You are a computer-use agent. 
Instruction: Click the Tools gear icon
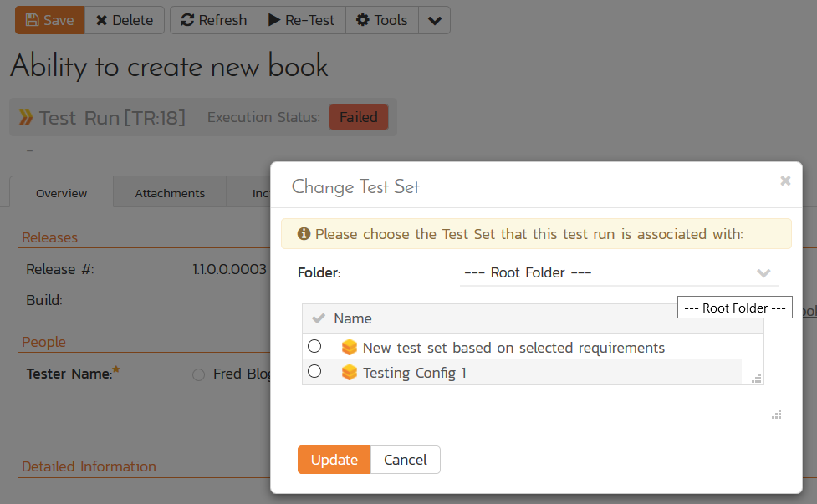362,20
